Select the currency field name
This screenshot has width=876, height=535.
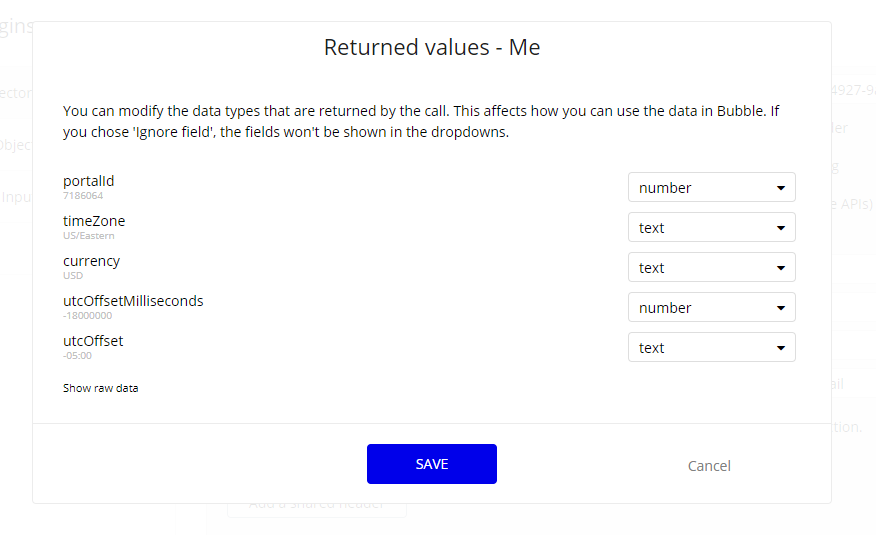[x=91, y=261]
